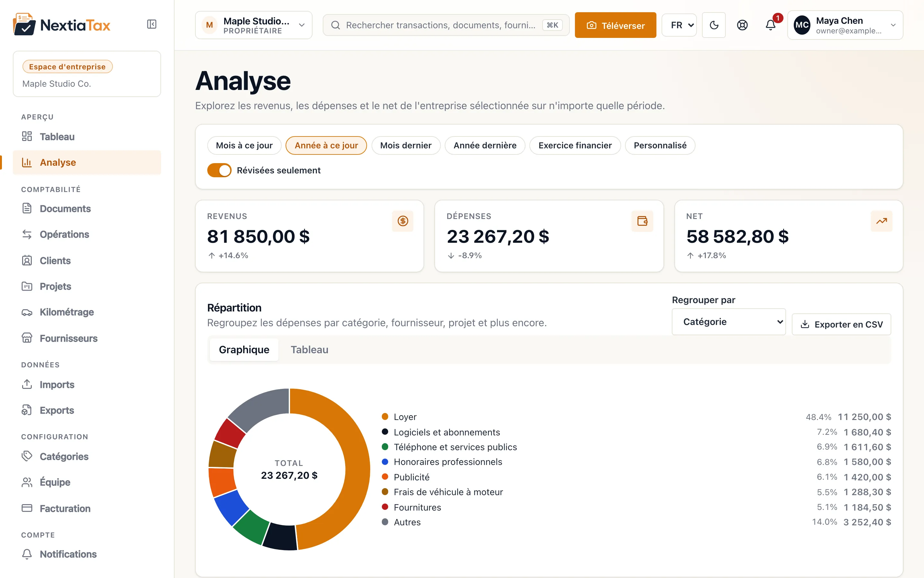The height and width of the screenshot is (578, 924).
Task: Click the sidebar Notifications bell icon
Action: (27, 554)
